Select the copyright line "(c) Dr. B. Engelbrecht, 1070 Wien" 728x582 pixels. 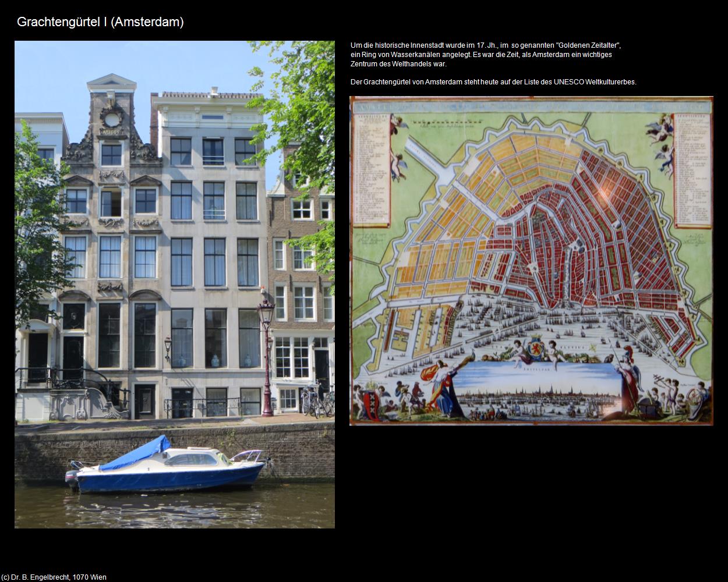[x=54, y=577]
